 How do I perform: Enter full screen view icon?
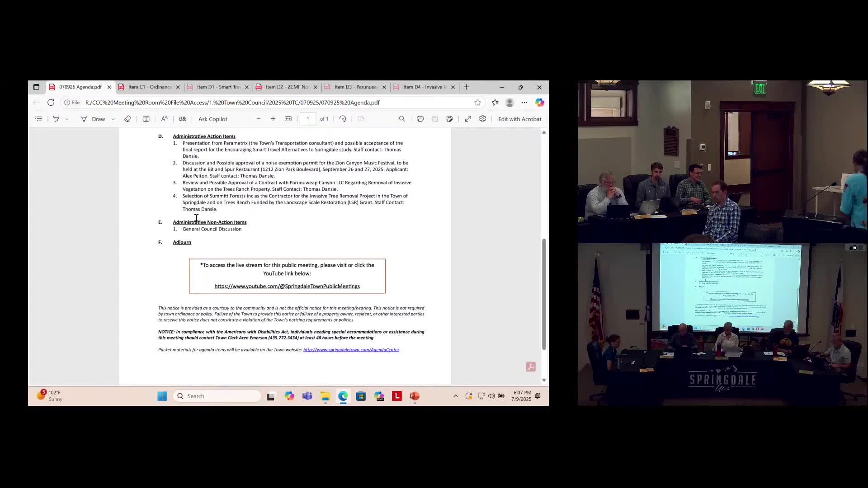(x=468, y=119)
